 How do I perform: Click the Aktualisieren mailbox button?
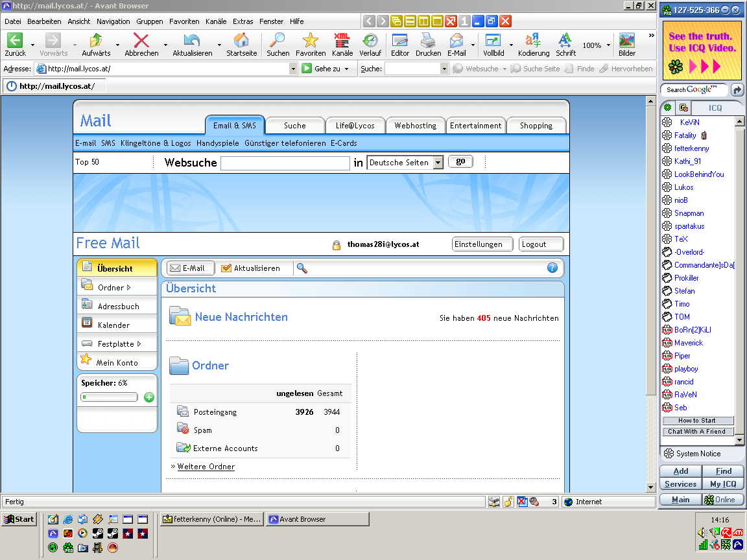coord(251,268)
